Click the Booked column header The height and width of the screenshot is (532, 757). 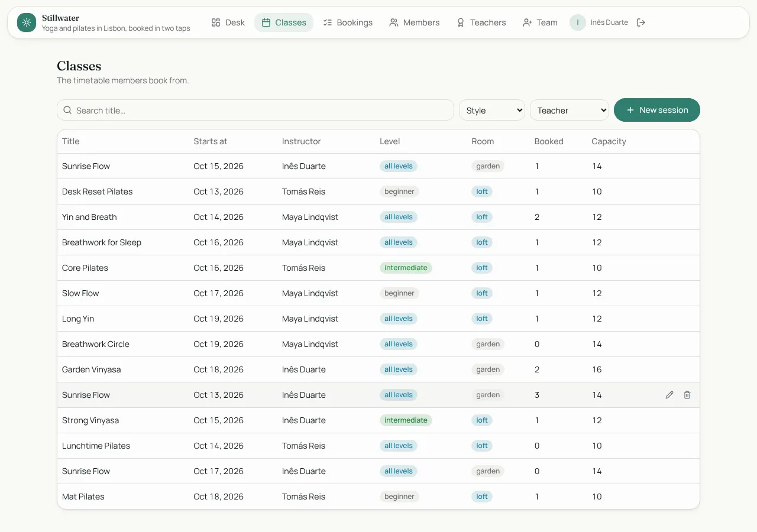[549, 141]
